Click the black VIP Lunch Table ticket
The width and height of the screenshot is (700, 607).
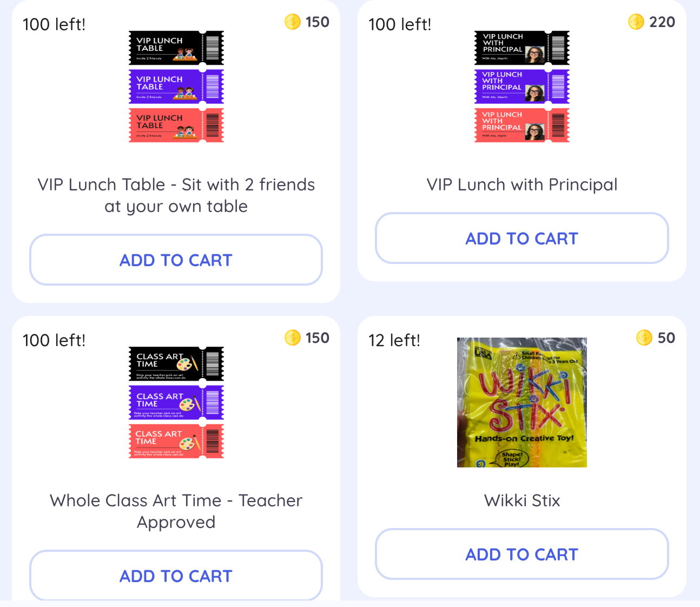[x=176, y=48]
